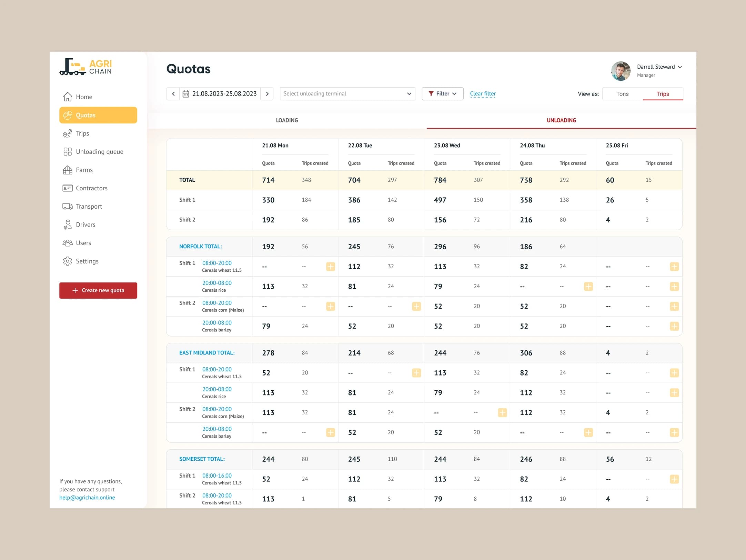
Task: Add quota for East Midland rice on Friday
Action: tap(674, 393)
